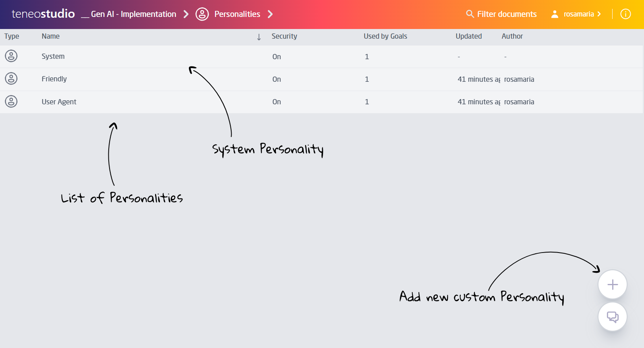Toggle Security On for User Agent

tap(277, 102)
